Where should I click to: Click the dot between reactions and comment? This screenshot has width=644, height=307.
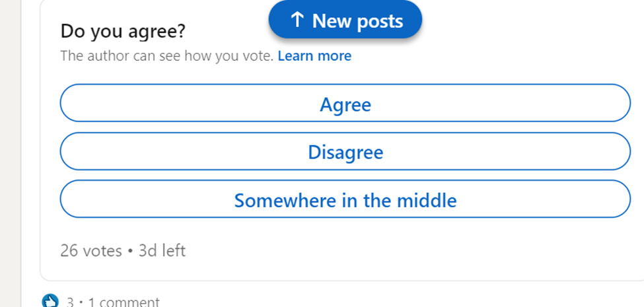pyautogui.click(x=81, y=302)
